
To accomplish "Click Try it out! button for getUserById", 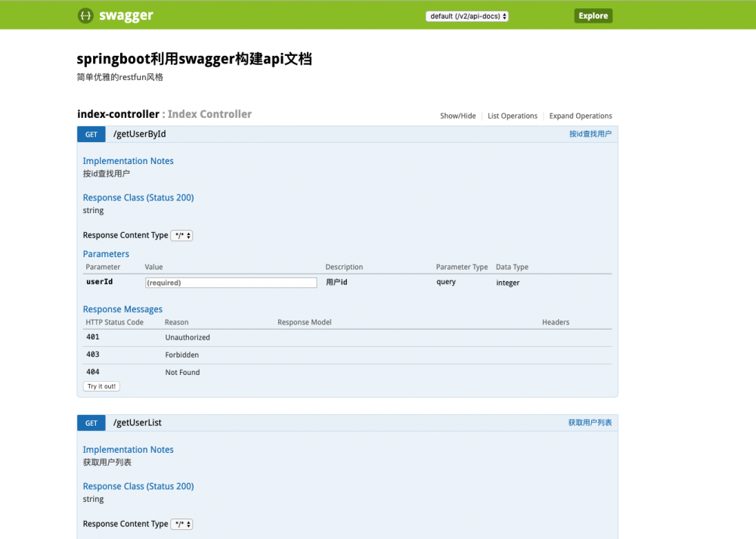I will 101,386.
